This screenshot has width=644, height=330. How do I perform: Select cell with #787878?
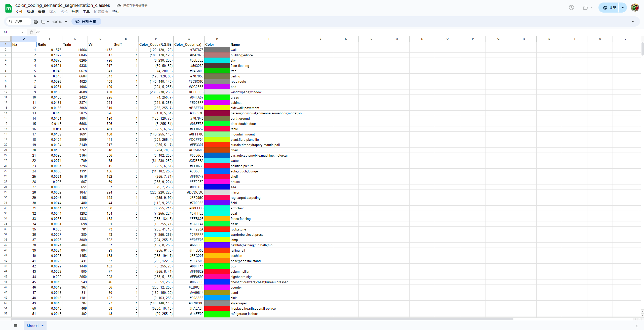coord(189,50)
